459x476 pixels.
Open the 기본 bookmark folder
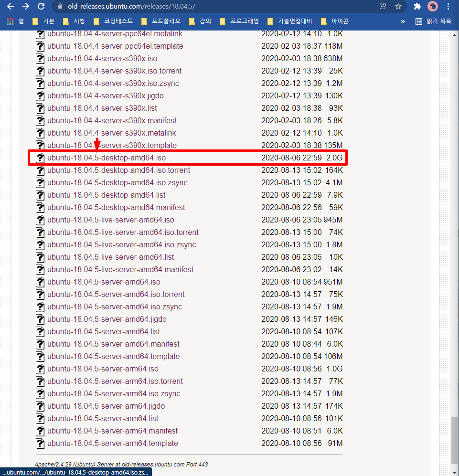coord(43,21)
